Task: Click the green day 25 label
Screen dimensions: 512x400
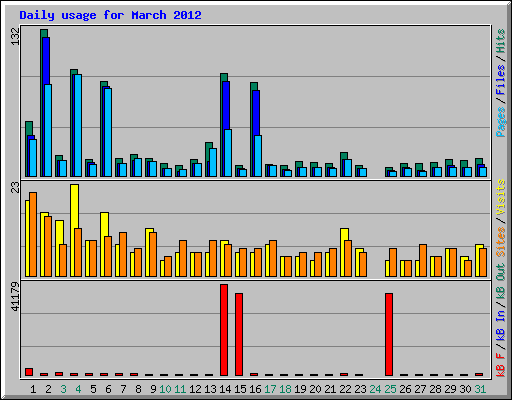Action: 390,389
